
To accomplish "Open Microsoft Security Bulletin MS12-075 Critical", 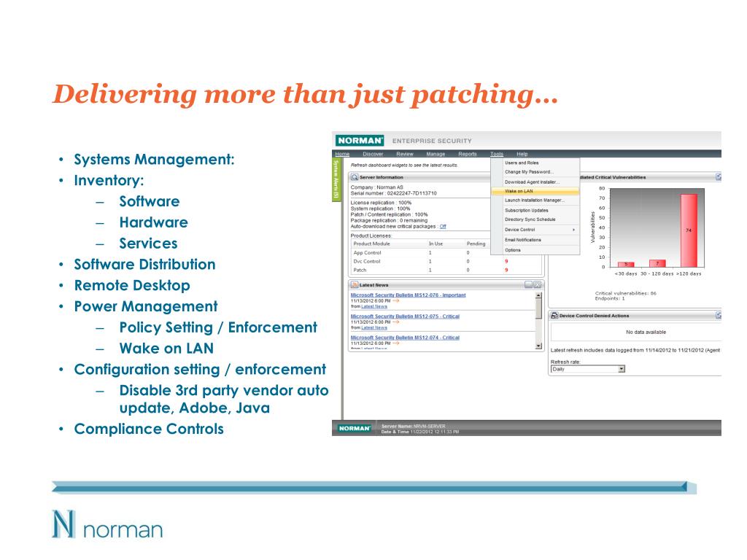I will click(x=405, y=316).
